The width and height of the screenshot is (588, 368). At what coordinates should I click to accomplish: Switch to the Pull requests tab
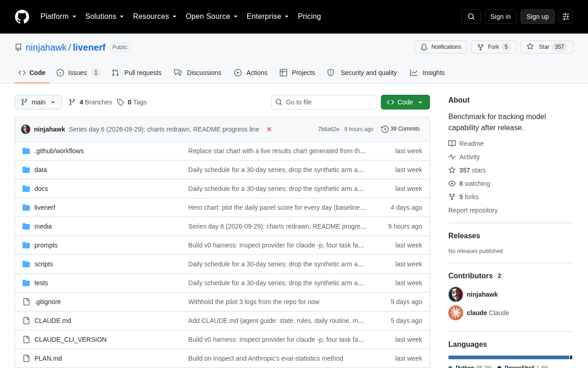click(136, 73)
